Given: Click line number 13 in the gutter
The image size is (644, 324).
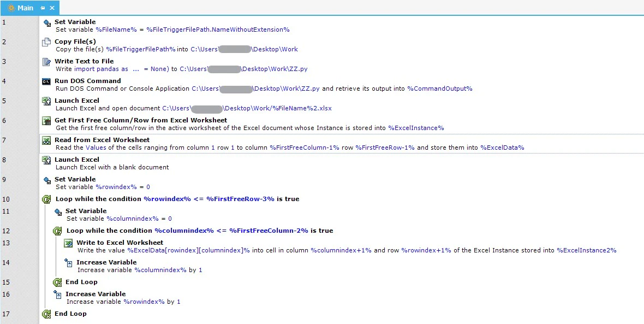Looking at the screenshot, I should coord(6,243).
